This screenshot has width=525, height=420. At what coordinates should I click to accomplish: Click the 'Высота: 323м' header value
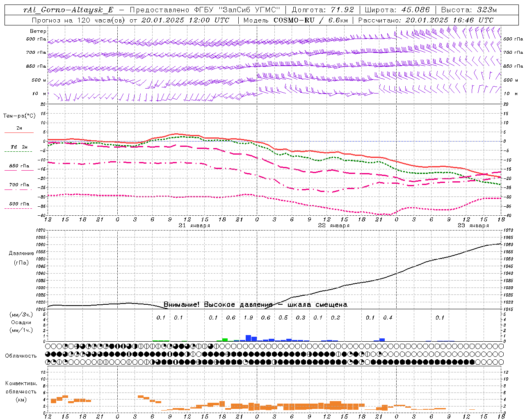pos(469,10)
